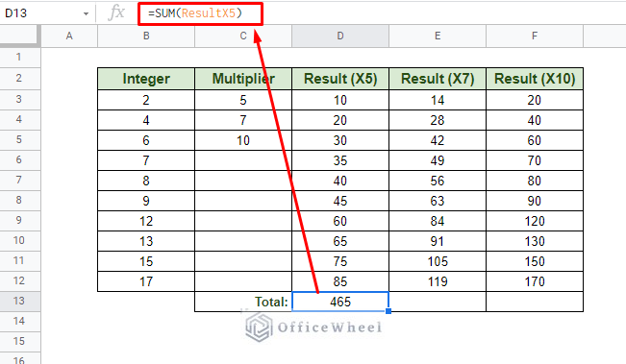Viewport: 626px width, 364px height.
Task: Click the Result (X7) header cell
Action: (x=438, y=79)
